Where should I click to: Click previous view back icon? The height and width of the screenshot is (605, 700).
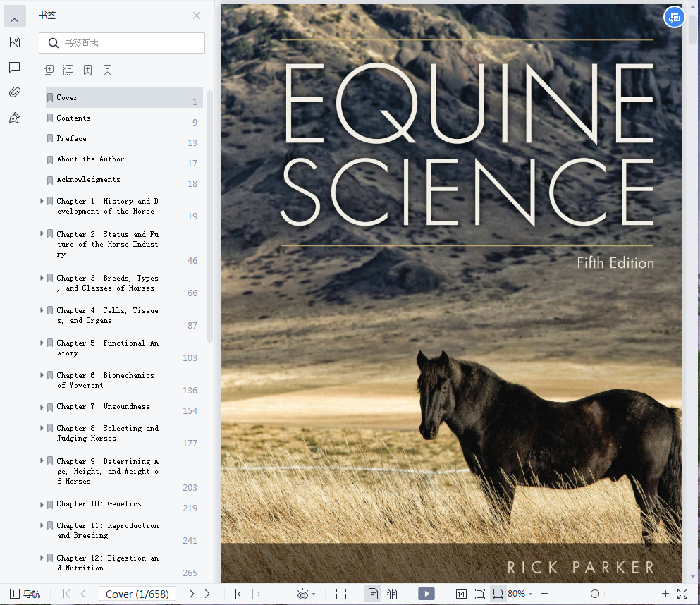(240, 594)
